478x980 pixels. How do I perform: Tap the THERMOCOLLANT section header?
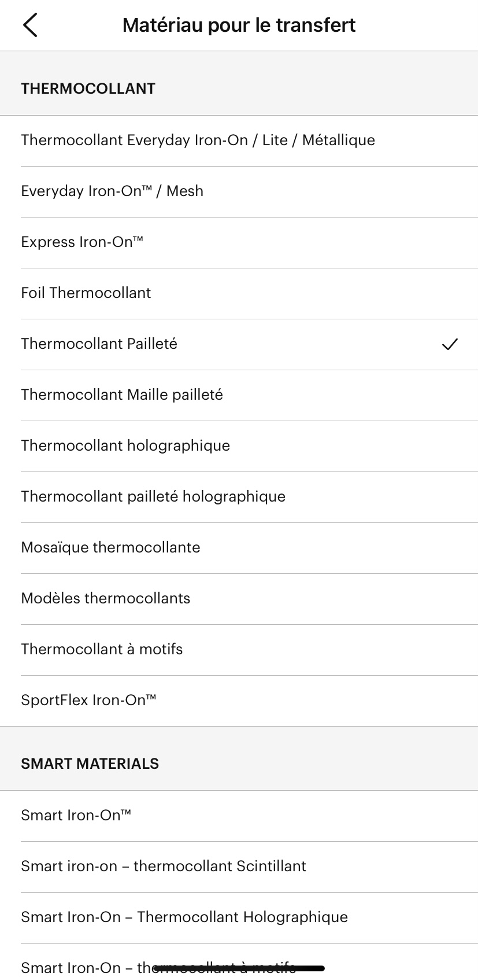tap(88, 89)
